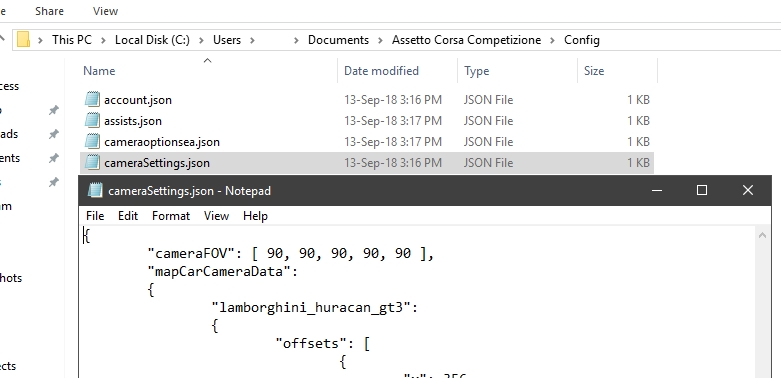Select the cameraSettings.json file icon

[x=92, y=162]
